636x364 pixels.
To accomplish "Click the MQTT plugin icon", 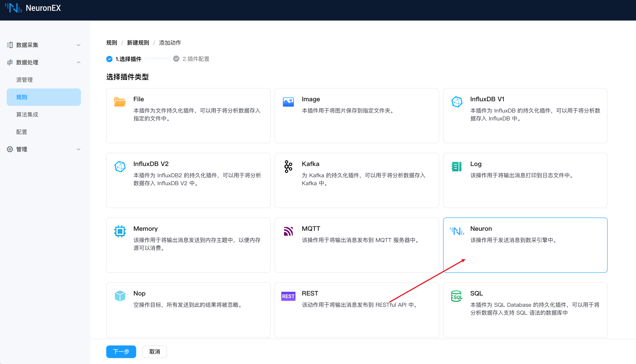I will click(x=288, y=231).
